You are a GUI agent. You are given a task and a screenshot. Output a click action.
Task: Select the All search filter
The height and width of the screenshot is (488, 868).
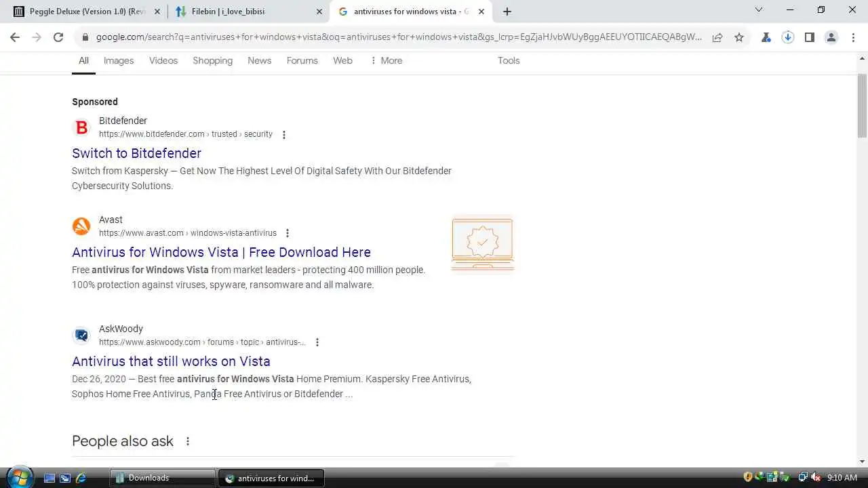(83, 60)
